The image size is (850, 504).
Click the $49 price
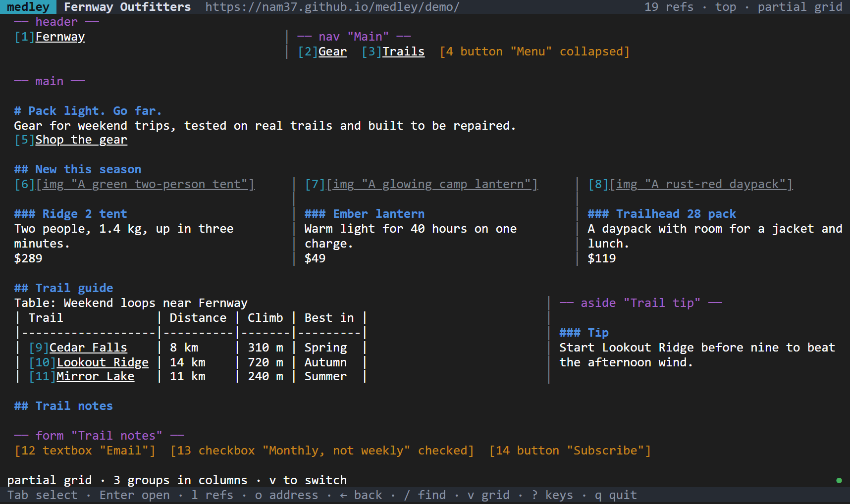pyautogui.click(x=315, y=258)
